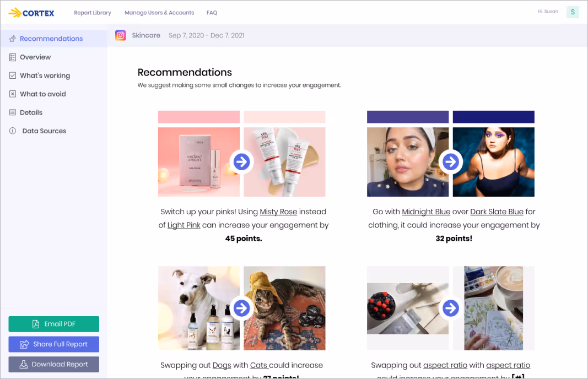Select the Misty Rose color swatch
This screenshot has height=379, width=588.
click(x=284, y=117)
